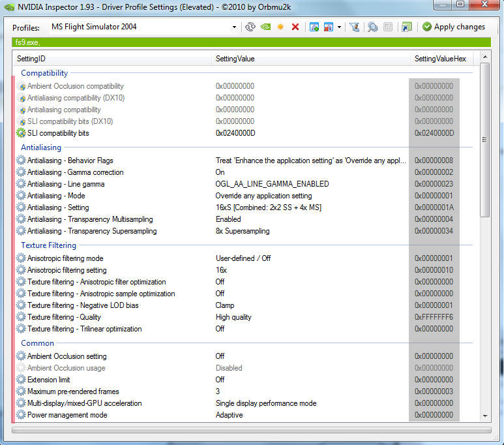
Task: Select the Antialiasing - Line gamma row label
Action: point(66,184)
